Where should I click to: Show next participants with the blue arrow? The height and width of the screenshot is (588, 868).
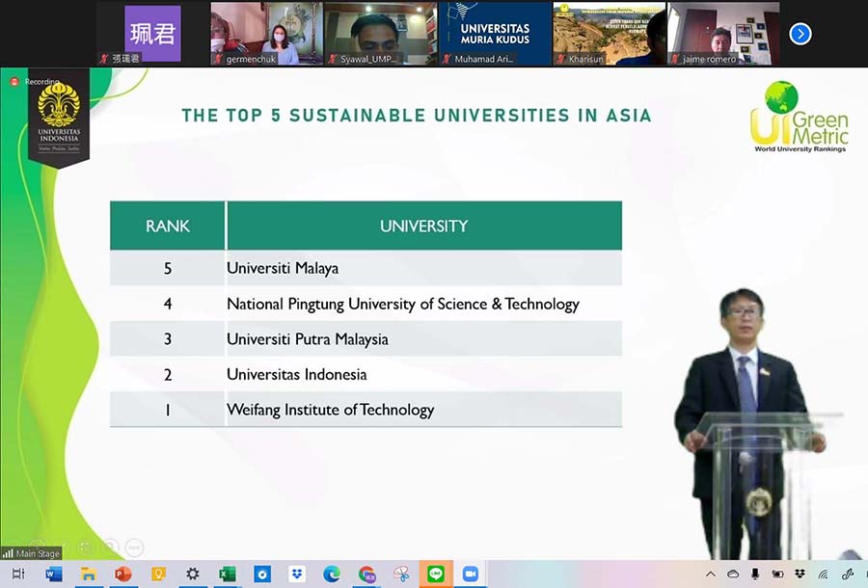pyautogui.click(x=800, y=34)
